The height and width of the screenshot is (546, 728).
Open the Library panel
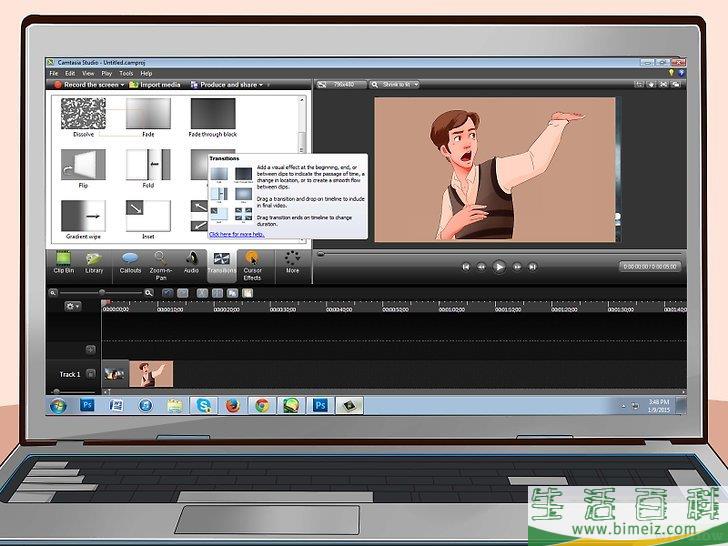coord(94,263)
